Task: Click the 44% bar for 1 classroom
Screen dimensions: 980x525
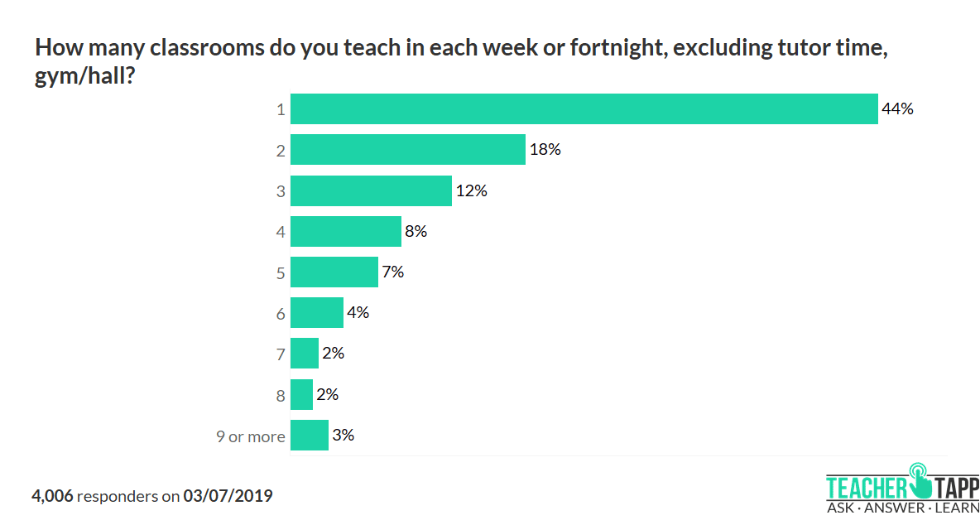Action: coord(584,108)
